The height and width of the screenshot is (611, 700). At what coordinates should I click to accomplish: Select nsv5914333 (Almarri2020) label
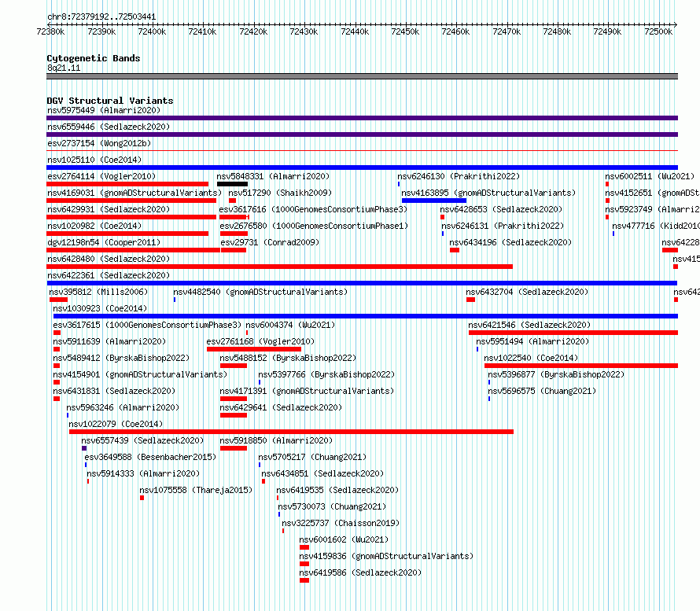click(143, 473)
